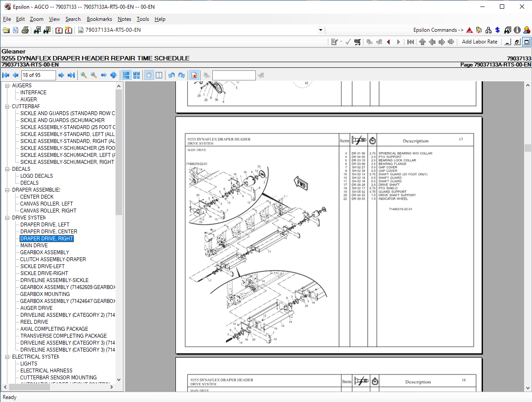Click the user icon at toolbar's right end
The height and width of the screenshot is (402, 532).
pyautogui.click(x=526, y=30)
